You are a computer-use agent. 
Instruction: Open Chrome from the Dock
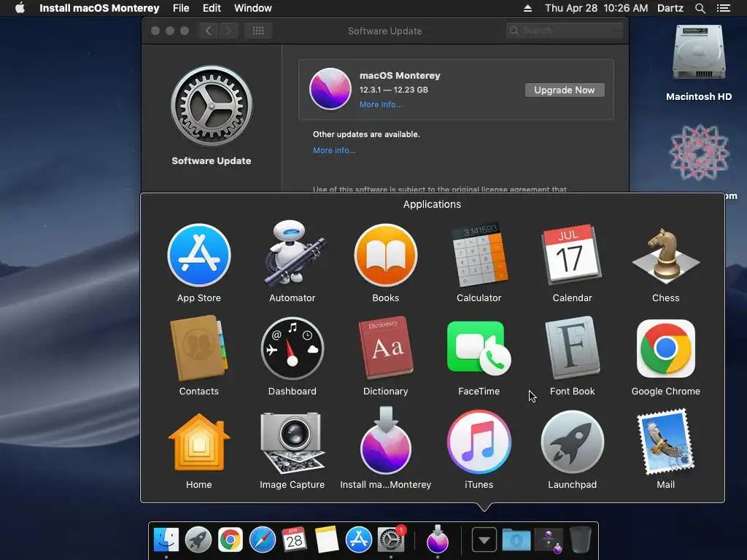pyautogui.click(x=230, y=540)
